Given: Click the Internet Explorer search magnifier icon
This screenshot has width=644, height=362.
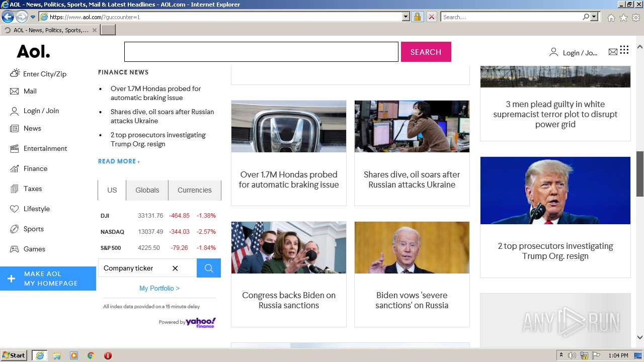Looking at the screenshot, I should (x=586, y=17).
